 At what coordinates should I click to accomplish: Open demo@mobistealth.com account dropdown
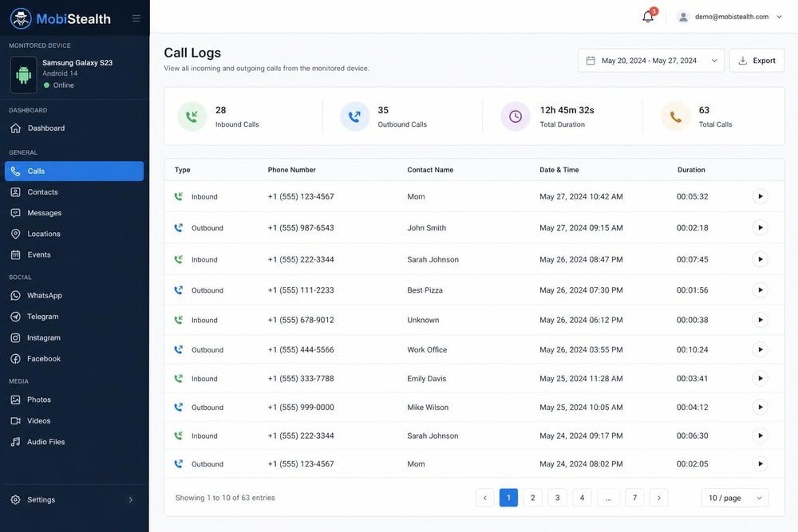pyautogui.click(x=729, y=17)
